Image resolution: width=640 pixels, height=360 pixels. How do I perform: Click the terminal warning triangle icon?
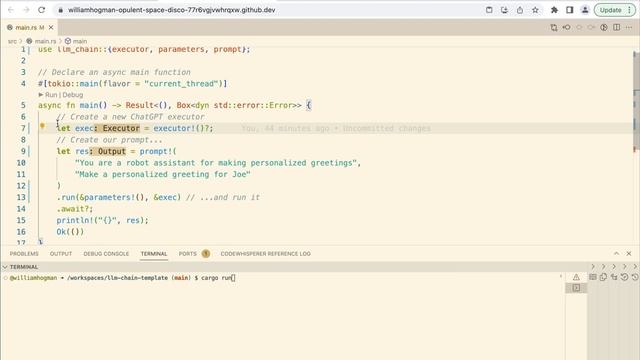pos(576,278)
